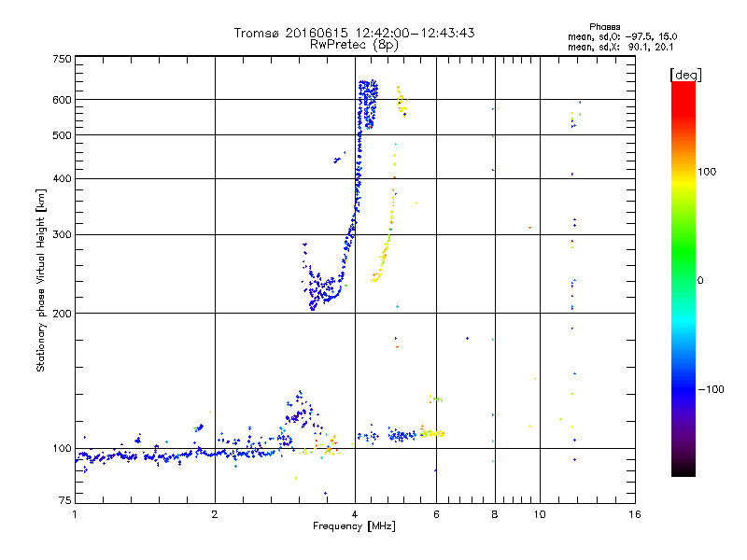
Task: Click the y-axis tick label "400"
Action: [62, 179]
